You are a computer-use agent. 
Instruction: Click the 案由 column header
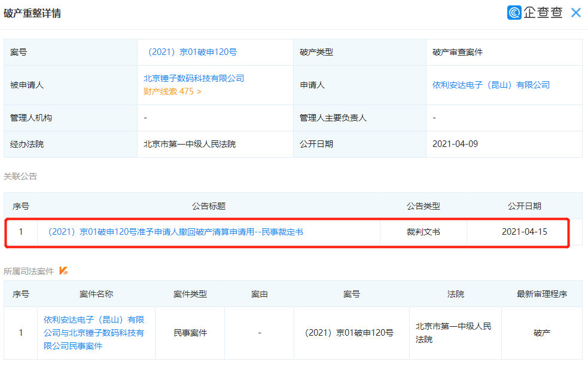click(x=259, y=295)
